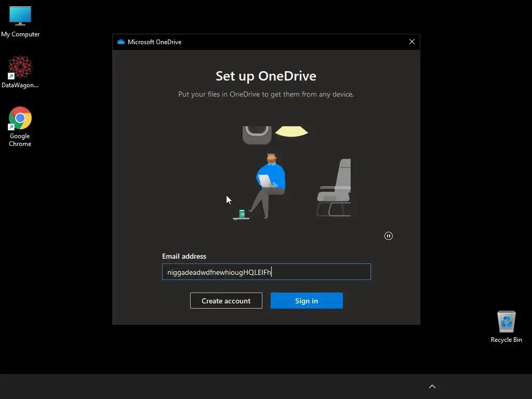The height and width of the screenshot is (399, 532).
Task: Focus the Email address input field
Action: point(267,272)
